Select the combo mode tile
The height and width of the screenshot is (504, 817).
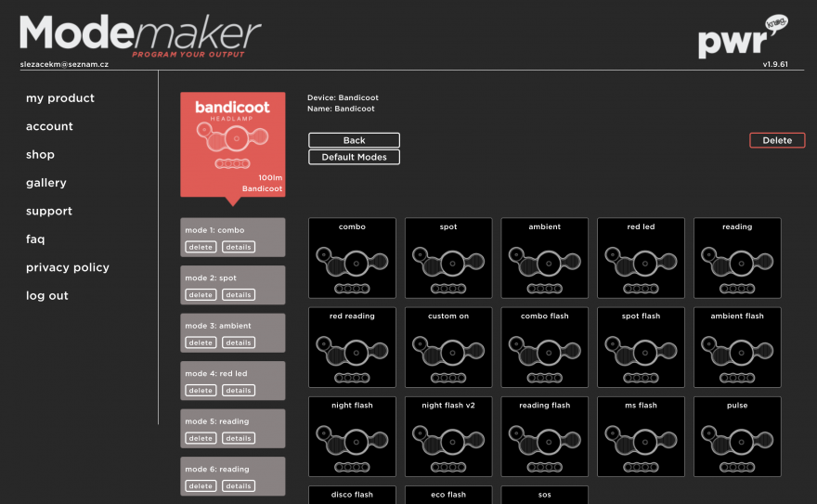coord(352,258)
